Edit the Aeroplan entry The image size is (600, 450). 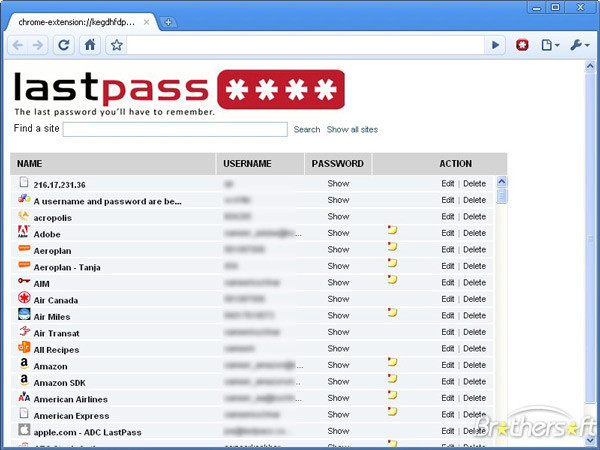(448, 250)
